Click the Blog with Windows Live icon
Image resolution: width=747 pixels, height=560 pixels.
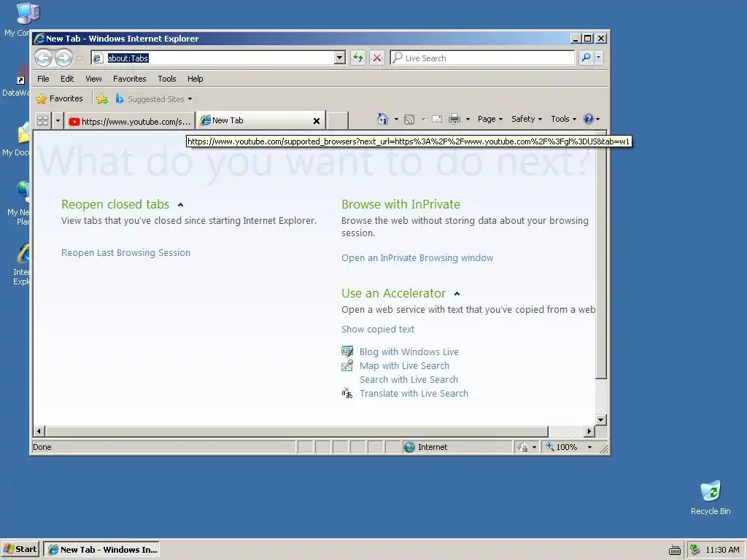(x=347, y=351)
